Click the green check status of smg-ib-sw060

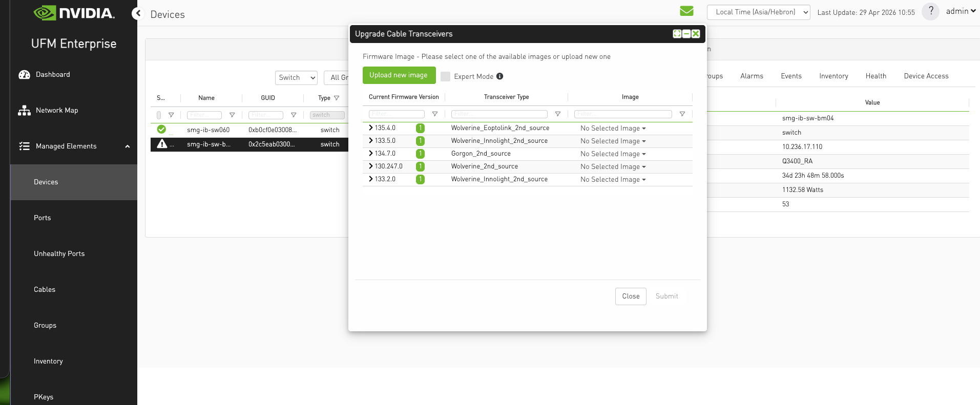click(161, 130)
